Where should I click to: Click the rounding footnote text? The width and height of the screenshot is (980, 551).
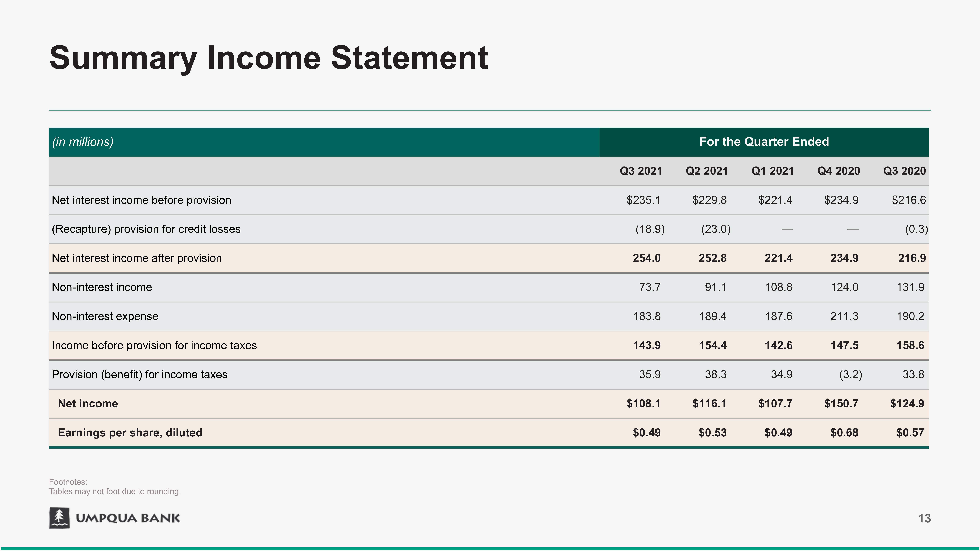(115, 491)
